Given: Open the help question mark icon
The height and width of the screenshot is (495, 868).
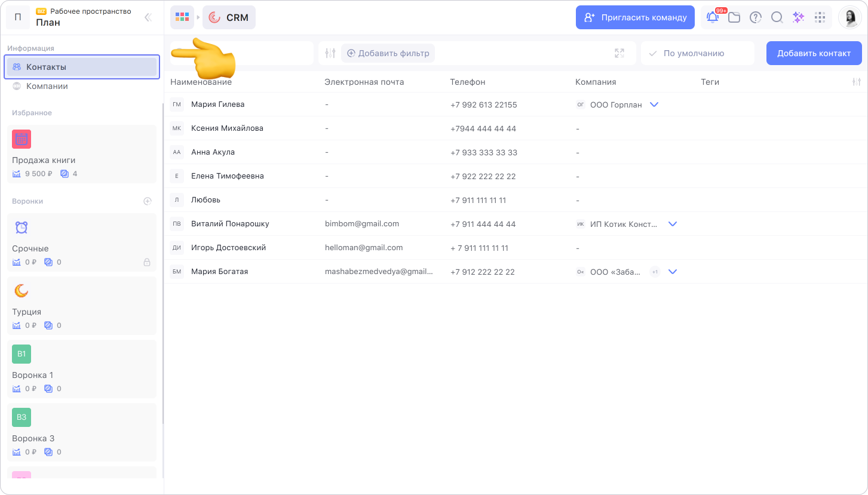Looking at the screenshot, I should click(755, 17).
